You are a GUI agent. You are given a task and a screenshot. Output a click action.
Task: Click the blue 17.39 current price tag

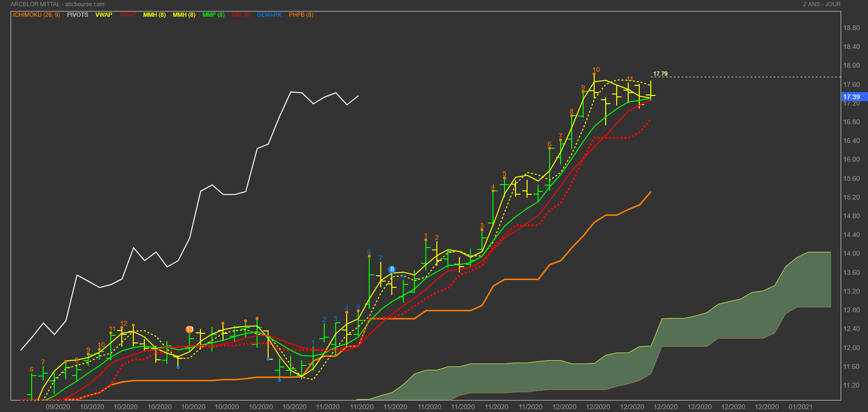[x=852, y=97]
